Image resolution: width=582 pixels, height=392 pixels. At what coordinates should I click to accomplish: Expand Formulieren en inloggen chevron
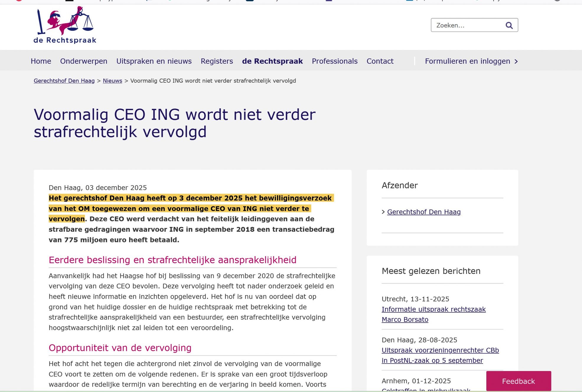coord(516,61)
